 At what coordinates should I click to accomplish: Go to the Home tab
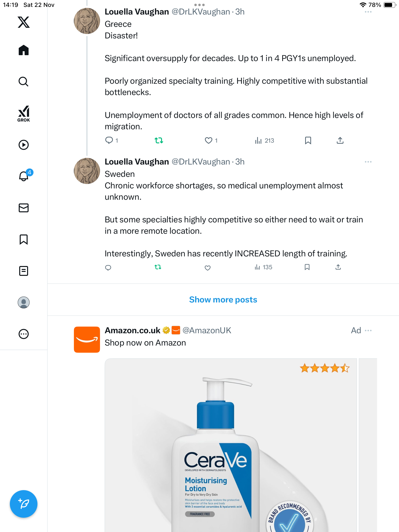click(24, 50)
